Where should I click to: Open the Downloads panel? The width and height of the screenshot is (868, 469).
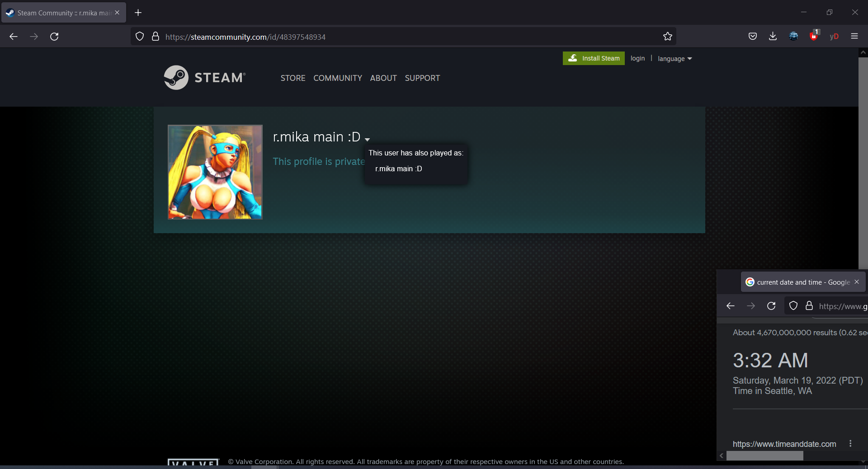coord(773,37)
